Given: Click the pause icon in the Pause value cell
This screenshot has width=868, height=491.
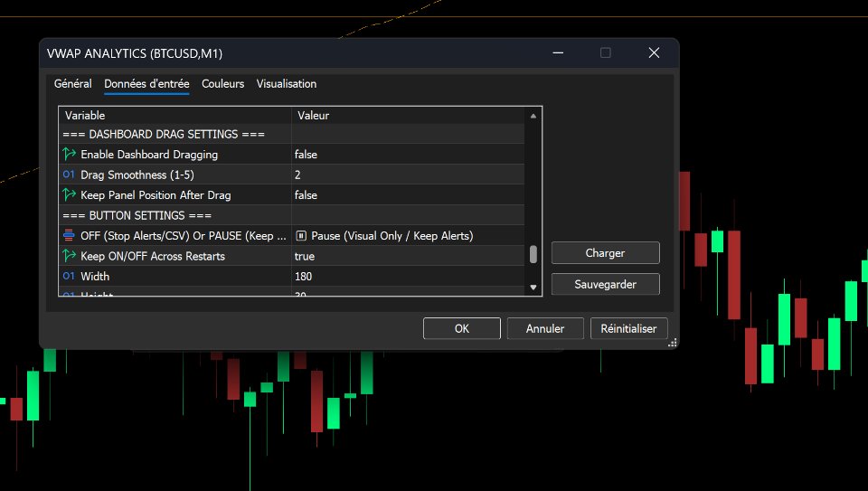Looking at the screenshot, I should (301, 236).
